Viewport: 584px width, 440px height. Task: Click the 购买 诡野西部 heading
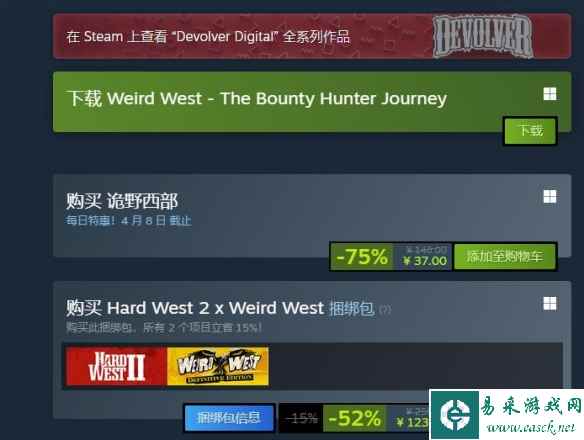coord(122,201)
